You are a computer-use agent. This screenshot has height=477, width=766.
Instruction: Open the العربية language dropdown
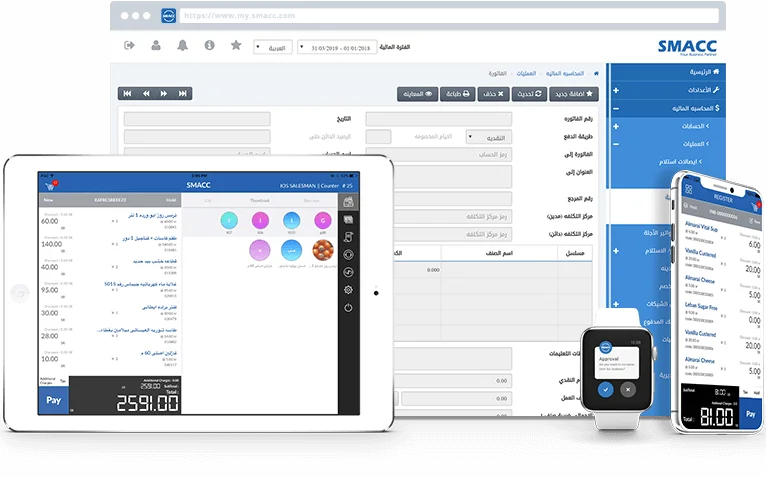tap(273, 47)
